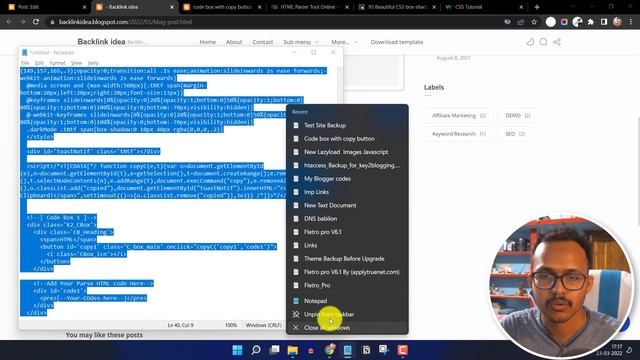
Task: Open the share page icon in address bar
Action: tap(520, 22)
